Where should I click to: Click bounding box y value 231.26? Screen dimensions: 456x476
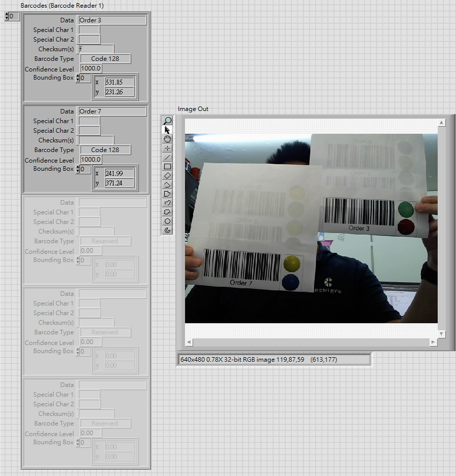(x=120, y=92)
